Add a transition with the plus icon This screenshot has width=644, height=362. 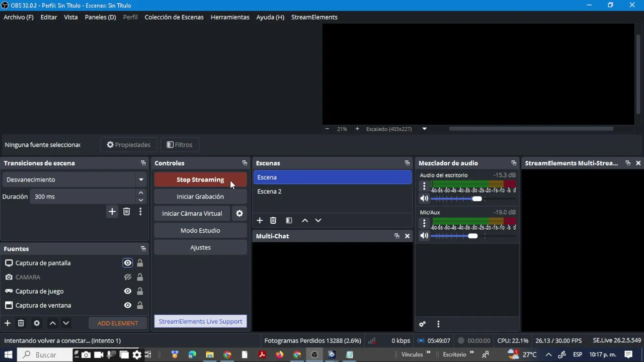tap(112, 212)
